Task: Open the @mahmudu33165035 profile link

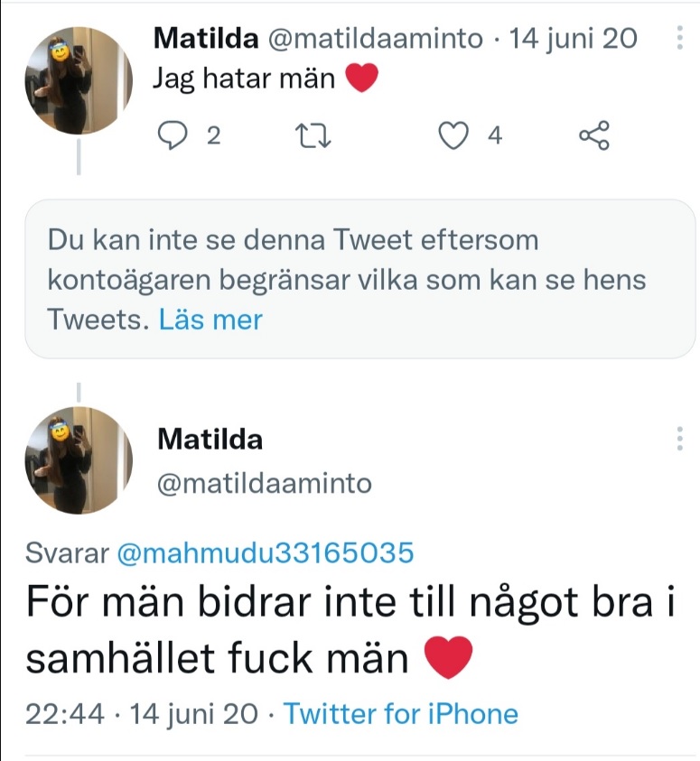Action: pos(266,552)
